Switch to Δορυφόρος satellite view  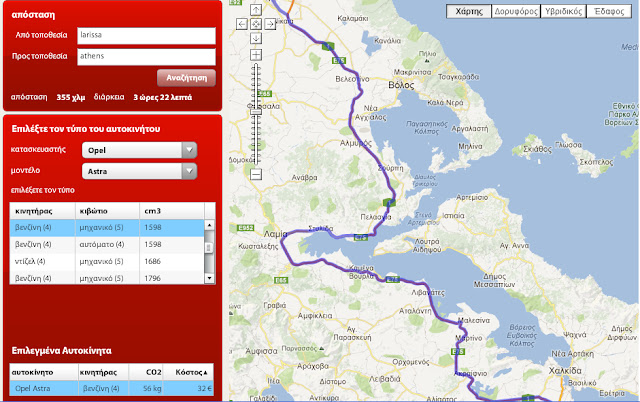516,11
